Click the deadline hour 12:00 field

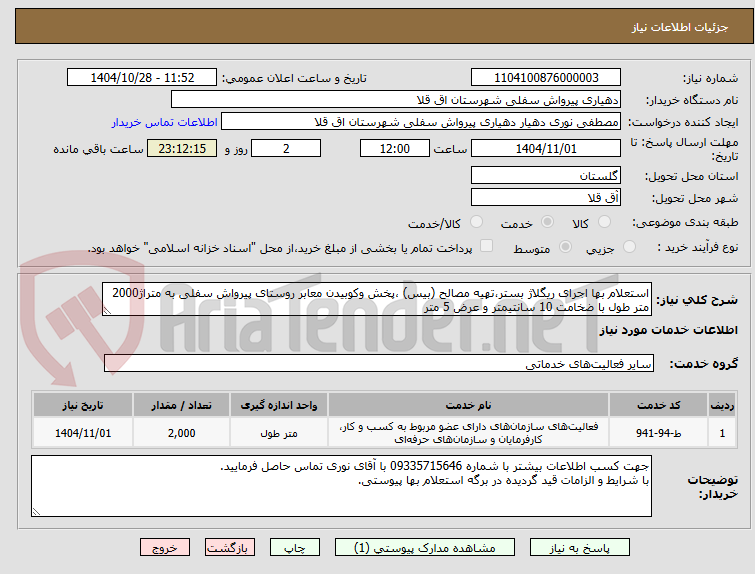point(395,148)
